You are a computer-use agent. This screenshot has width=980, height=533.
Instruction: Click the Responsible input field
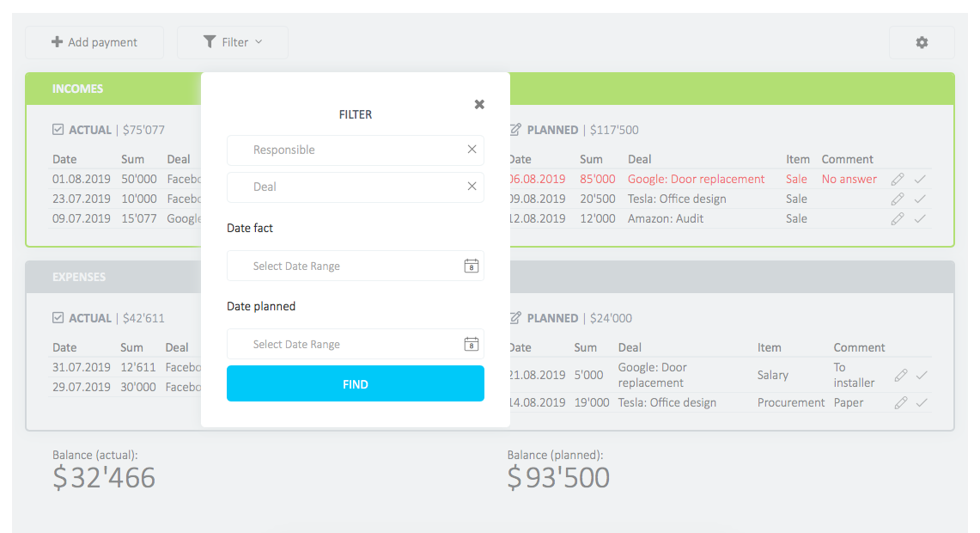(355, 150)
